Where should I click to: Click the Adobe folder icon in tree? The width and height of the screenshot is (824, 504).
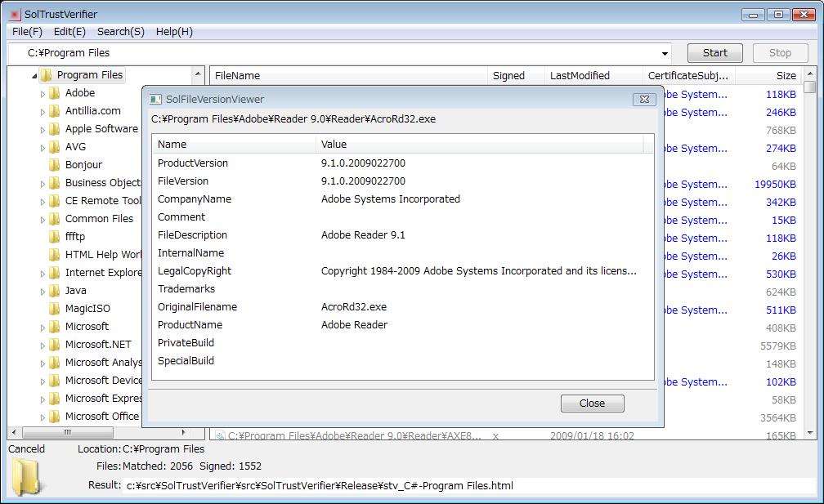(x=55, y=93)
